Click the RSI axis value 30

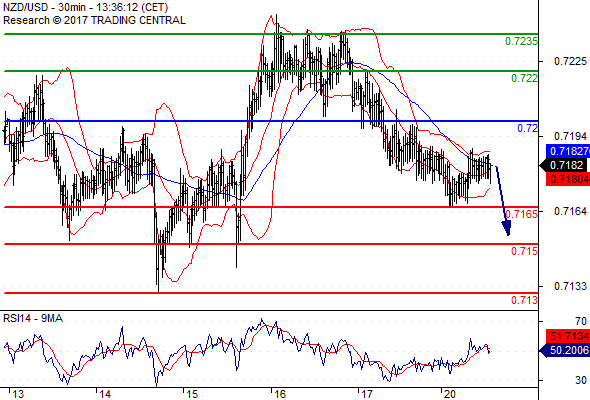coord(581,380)
